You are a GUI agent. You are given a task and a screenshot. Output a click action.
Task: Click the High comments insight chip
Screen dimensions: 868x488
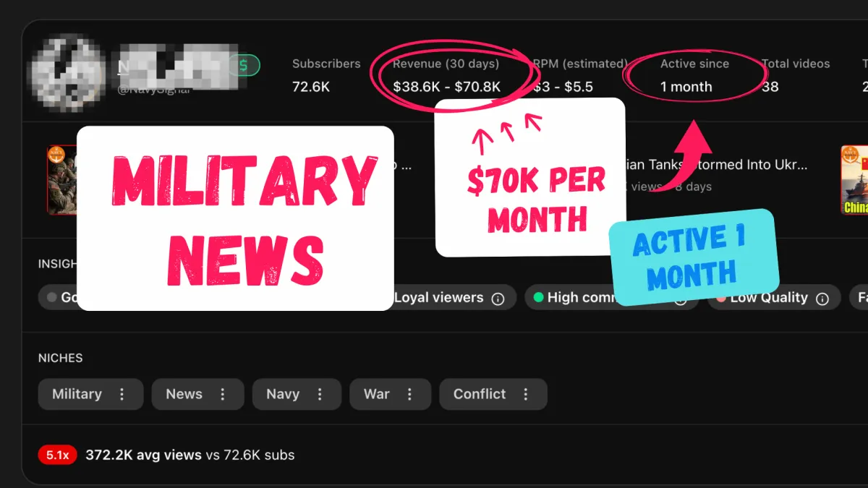[612, 298]
